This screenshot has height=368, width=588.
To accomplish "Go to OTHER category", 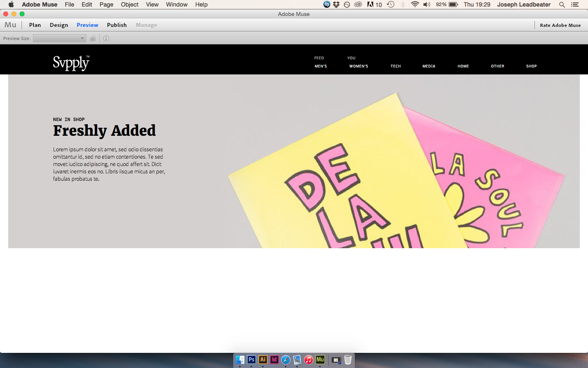I will coord(497,66).
